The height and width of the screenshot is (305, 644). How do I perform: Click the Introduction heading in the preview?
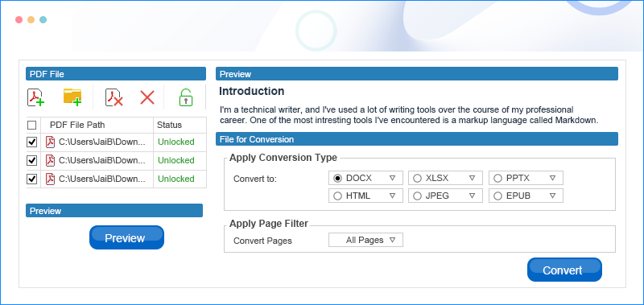251,91
